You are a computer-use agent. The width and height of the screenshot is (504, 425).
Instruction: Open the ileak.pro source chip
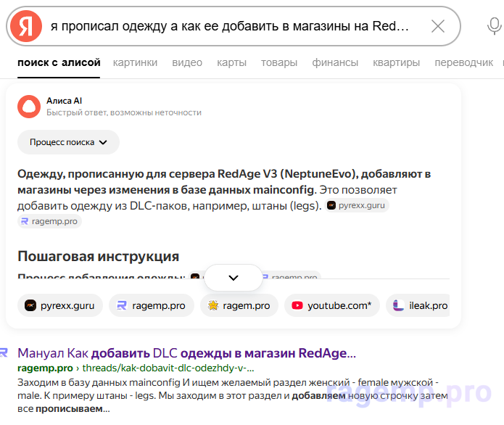click(420, 305)
